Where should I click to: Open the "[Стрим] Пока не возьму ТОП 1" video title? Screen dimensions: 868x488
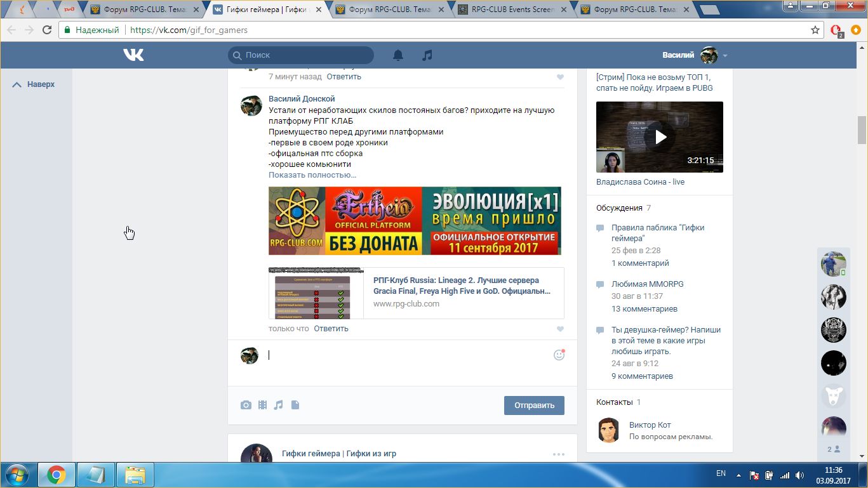point(655,82)
